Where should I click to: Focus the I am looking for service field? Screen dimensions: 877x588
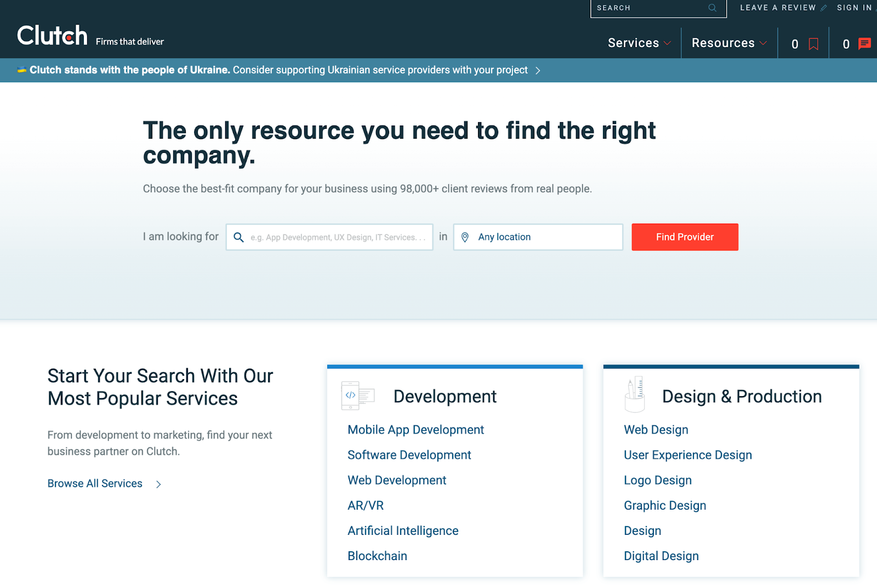pyautogui.click(x=329, y=237)
